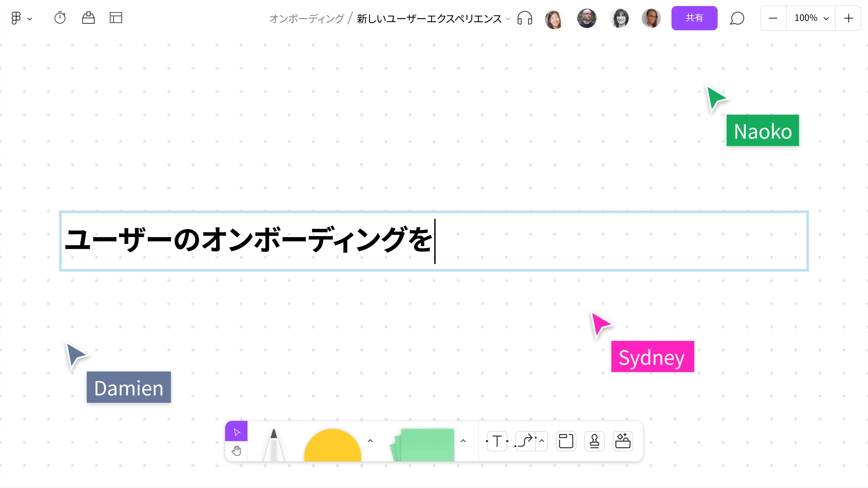Screen dimensions: 868x488
Task: Open the Figma main menu logo
Action: [x=16, y=18]
